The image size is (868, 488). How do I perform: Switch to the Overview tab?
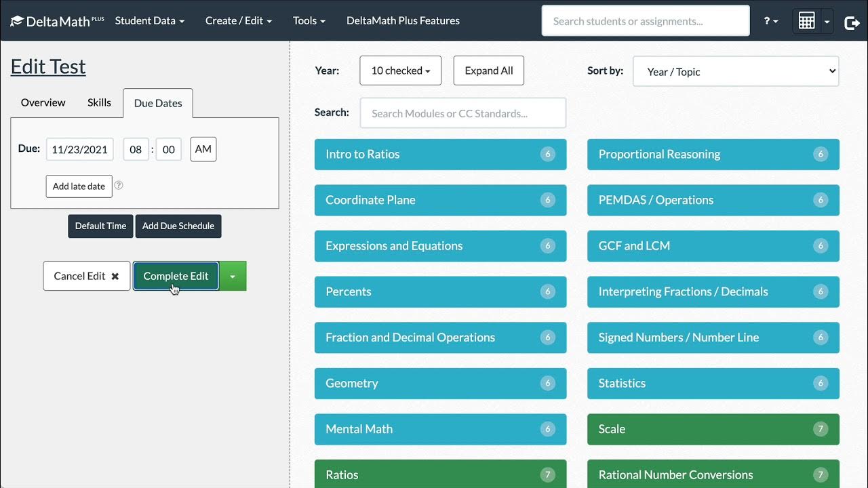point(43,102)
